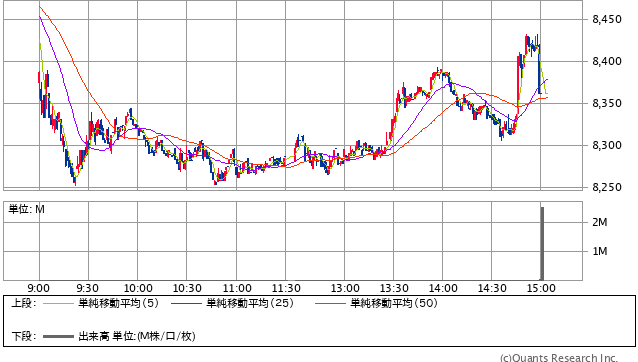Click the purple line swatch for 25-period average
The width and height of the screenshot is (638, 362).
[x=186, y=303]
